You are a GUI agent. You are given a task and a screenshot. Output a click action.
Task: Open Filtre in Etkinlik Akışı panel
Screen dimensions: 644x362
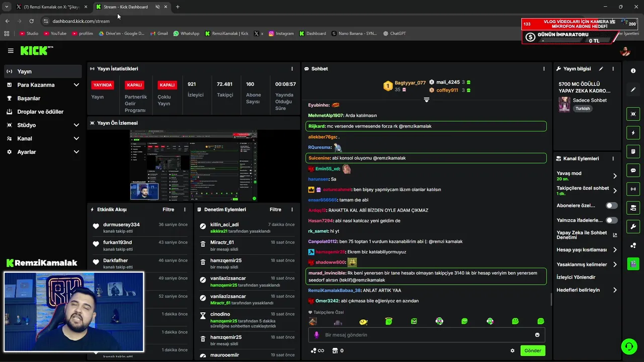tap(168, 210)
